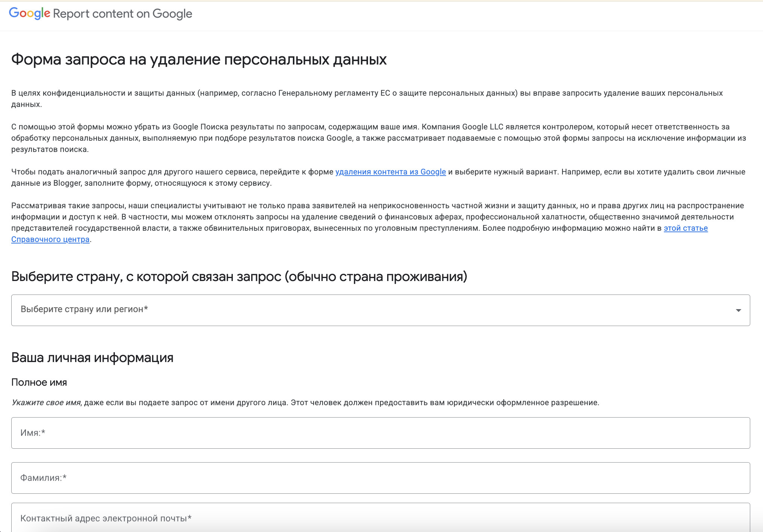Screen dimensions: 763x532
Task: Click the 'Справочного центра' link text
Action: [x=50, y=239]
